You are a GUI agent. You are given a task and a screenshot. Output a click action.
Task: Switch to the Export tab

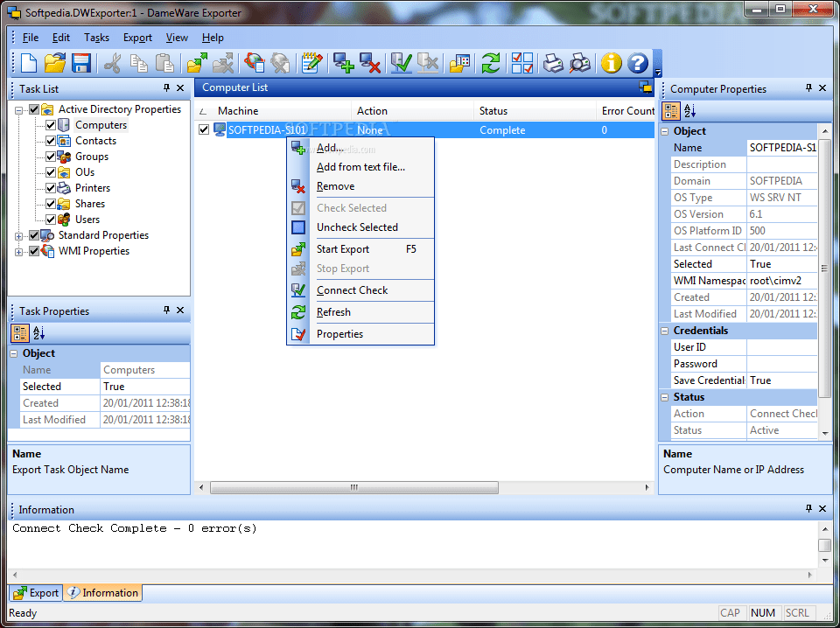pos(36,593)
